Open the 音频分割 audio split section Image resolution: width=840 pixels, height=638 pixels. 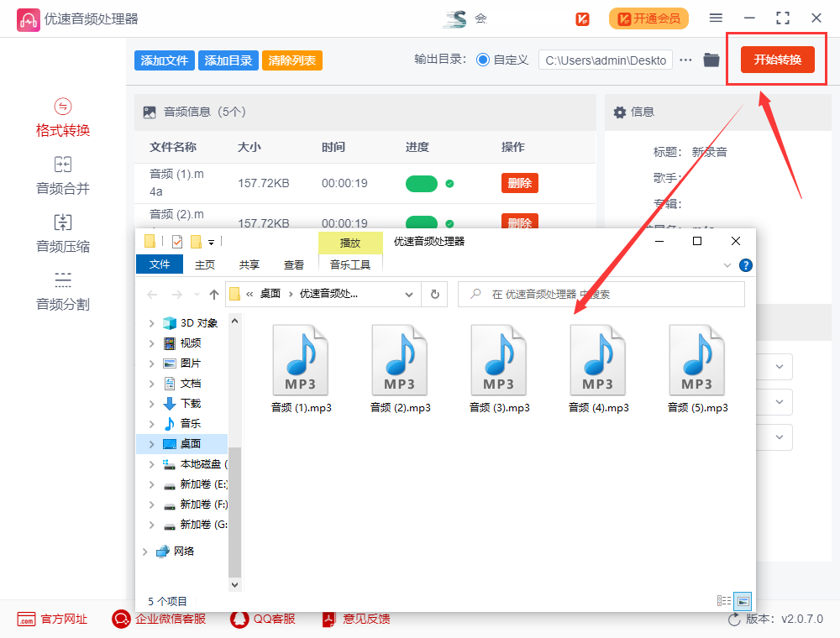point(63,291)
